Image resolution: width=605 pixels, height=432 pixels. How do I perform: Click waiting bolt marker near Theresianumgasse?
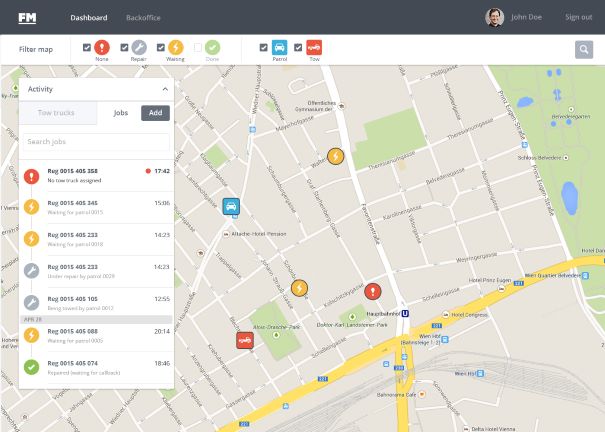[335, 156]
